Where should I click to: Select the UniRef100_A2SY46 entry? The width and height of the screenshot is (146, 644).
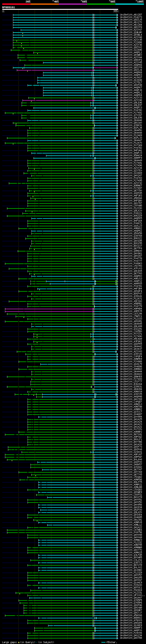pos(131,100)
